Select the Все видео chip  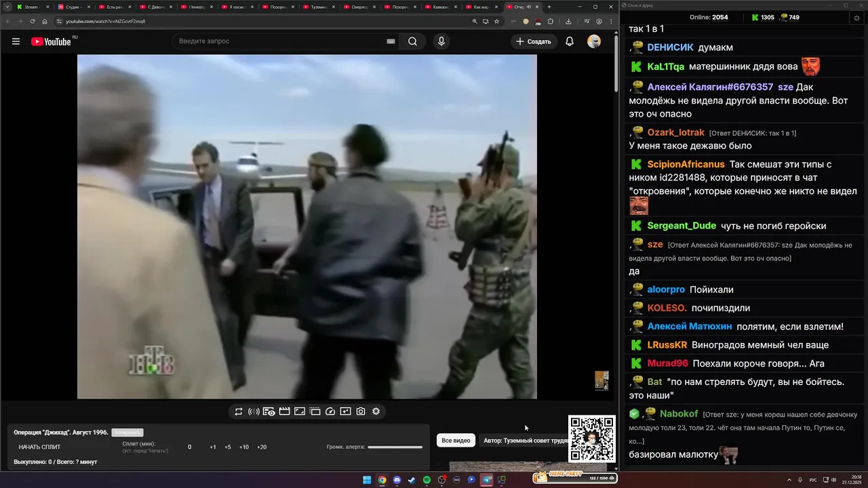click(x=456, y=441)
